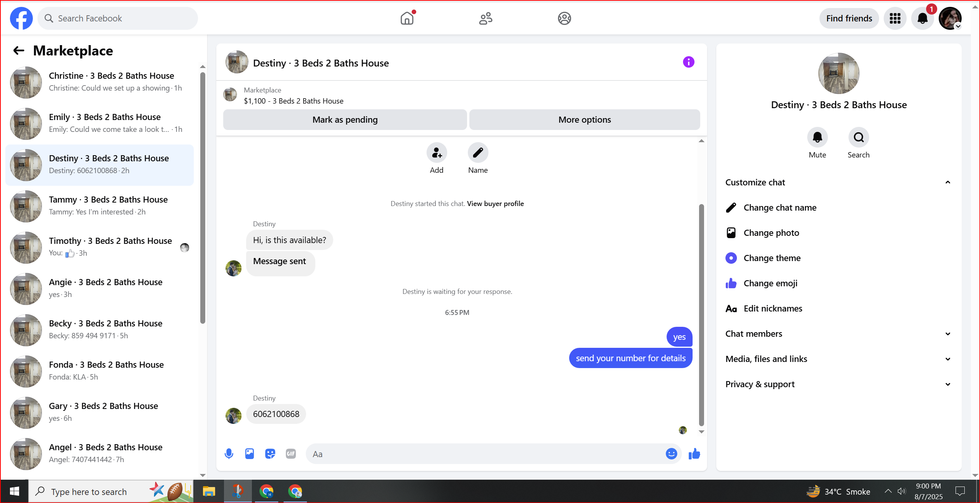Mute this conversation with bell icon

point(817,137)
